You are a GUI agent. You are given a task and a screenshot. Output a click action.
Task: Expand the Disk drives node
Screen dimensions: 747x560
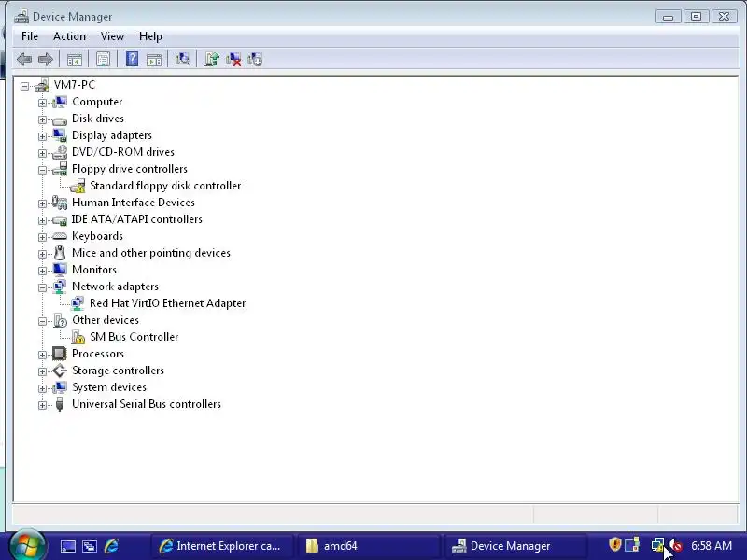coord(42,119)
